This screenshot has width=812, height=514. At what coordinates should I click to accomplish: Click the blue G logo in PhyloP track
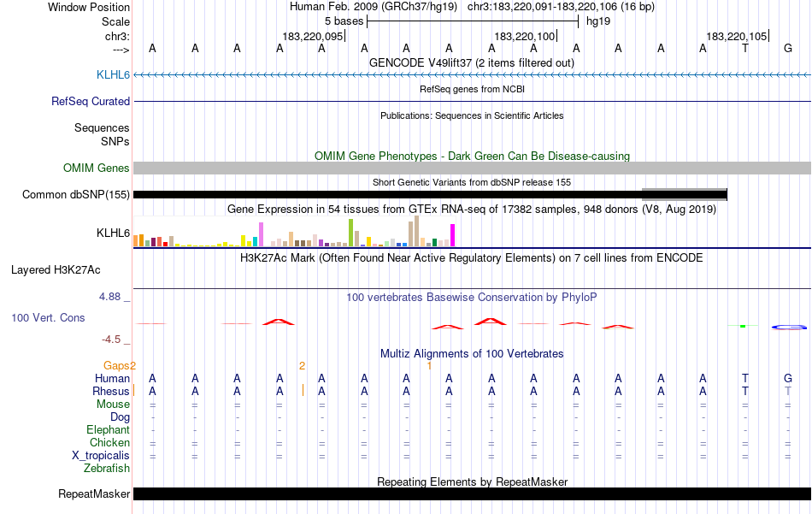click(789, 327)
